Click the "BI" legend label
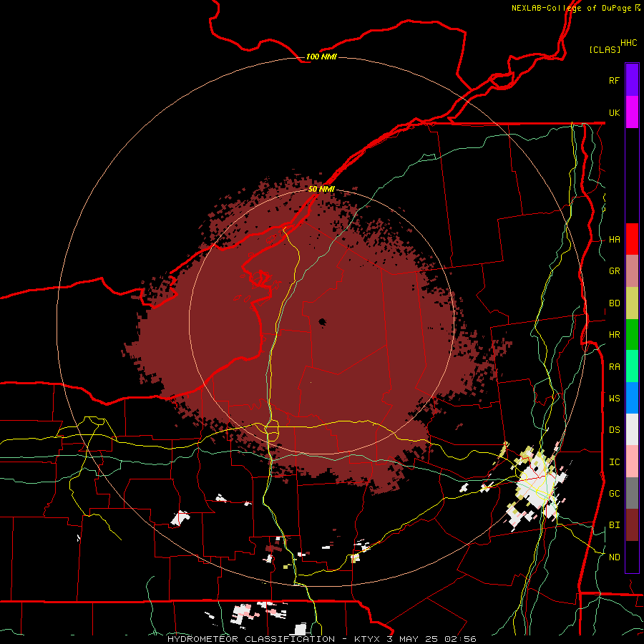Screen dimensions: 644x644 tap(614, 525)
